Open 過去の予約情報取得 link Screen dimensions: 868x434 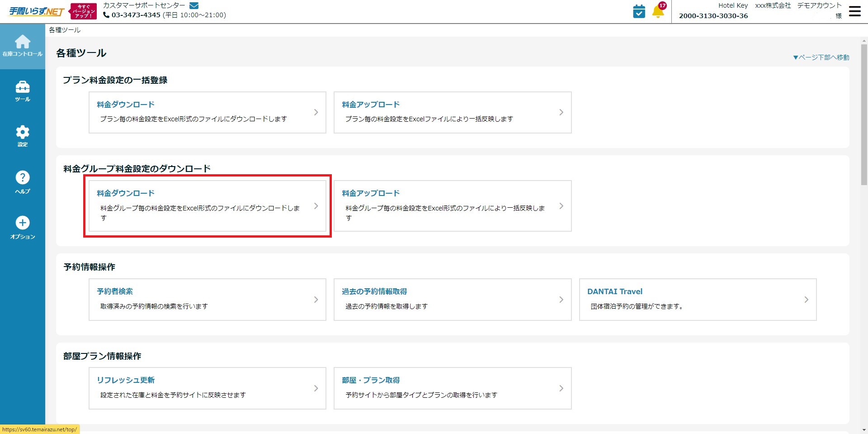(x=374, y=291)
